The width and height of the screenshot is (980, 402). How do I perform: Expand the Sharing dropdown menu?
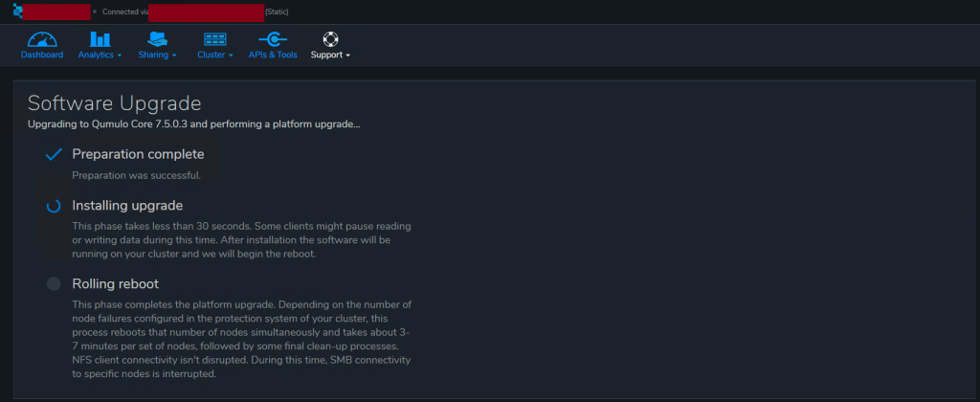(157, 55)
